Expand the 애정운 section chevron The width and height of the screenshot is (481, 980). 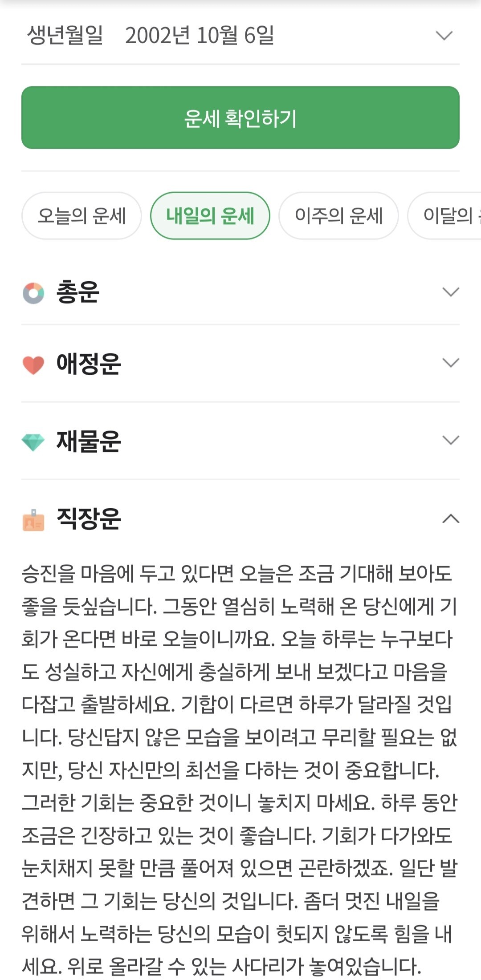(450, 363)
